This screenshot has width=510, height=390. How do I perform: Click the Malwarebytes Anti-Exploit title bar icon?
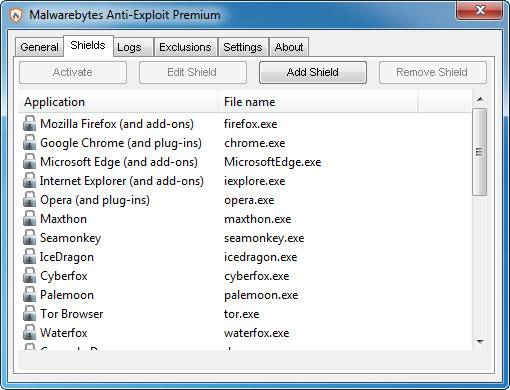[16, 15]
